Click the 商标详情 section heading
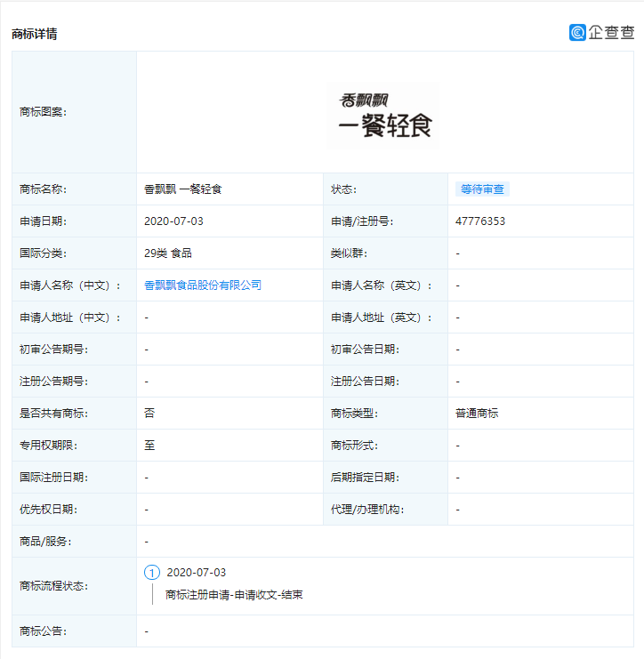 tap(35, 34)
